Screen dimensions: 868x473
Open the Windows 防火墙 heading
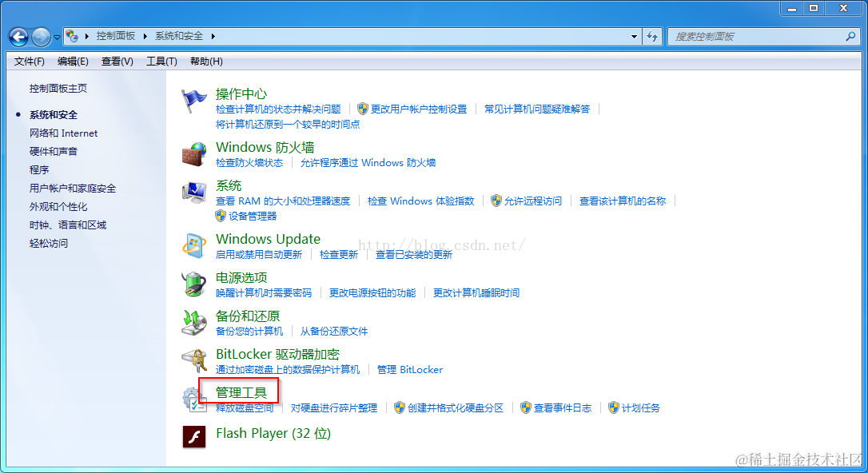(x=265, y=147)
